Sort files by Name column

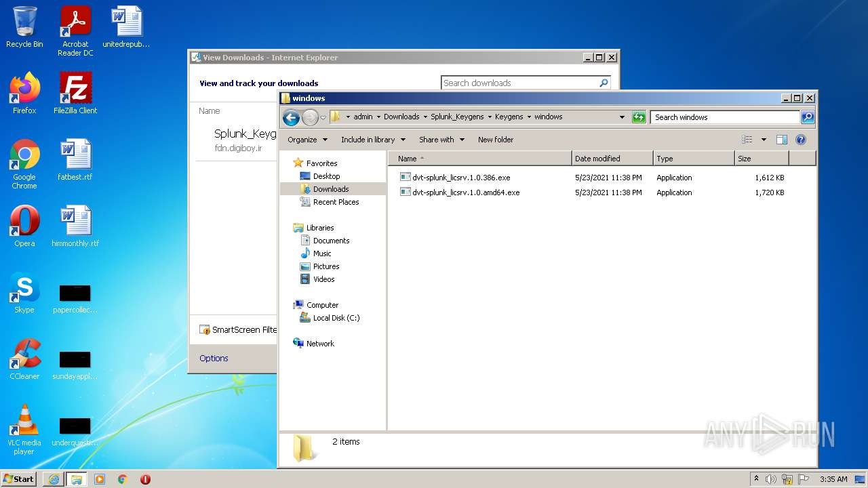tap(479, 159)
